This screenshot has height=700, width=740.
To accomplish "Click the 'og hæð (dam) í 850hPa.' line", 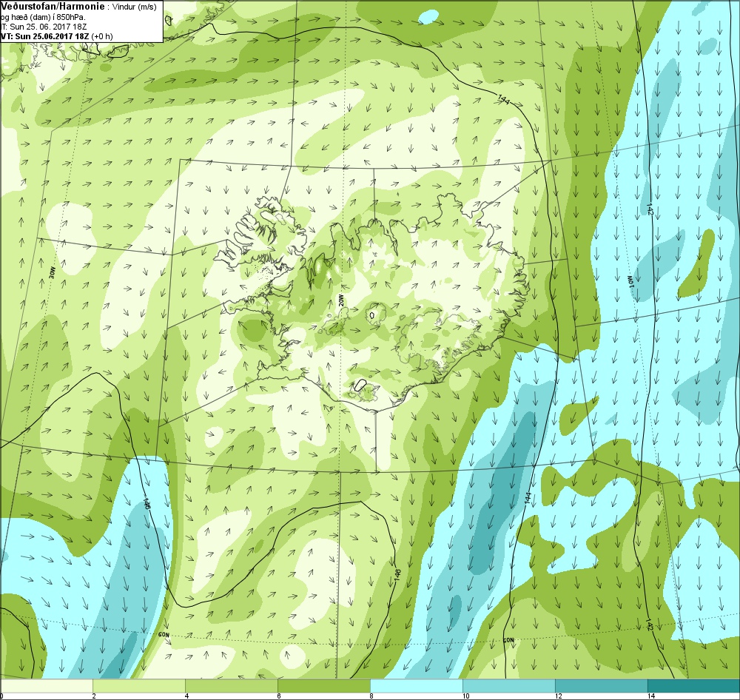I will [x=43, y=17].
